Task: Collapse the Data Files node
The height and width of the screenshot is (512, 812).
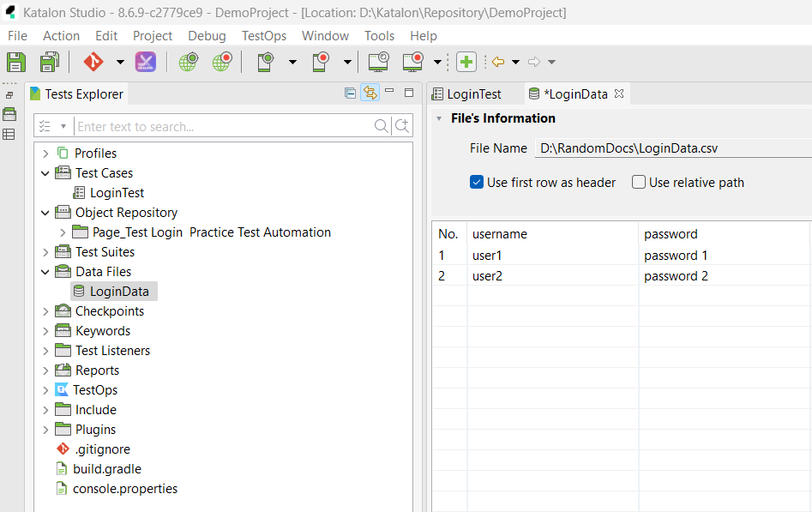Action: (x=45, y=272)
